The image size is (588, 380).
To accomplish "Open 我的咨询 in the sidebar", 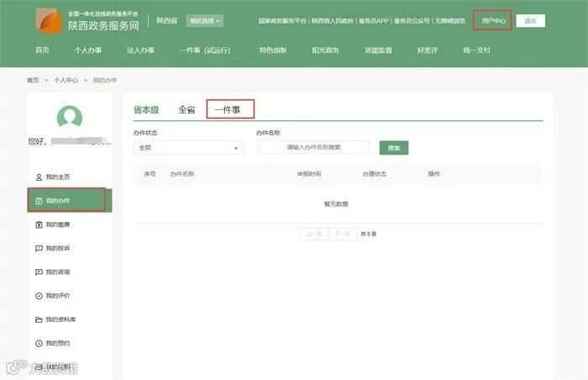I will [58, 272].
